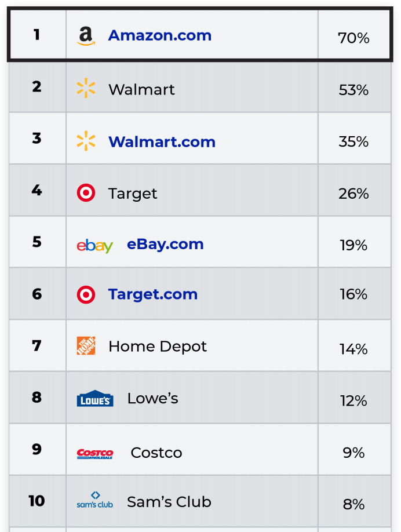Click the 53% value for Walmart
Image resolution: width=401 pixels, height=532 pixels.
coord(353,90)
